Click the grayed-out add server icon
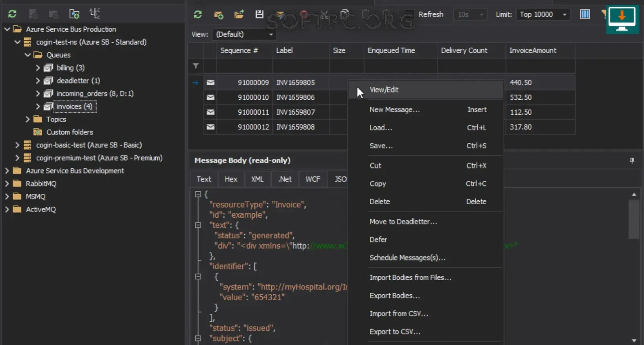The width and height of the screenshot is (644, 345). [33, 14]
